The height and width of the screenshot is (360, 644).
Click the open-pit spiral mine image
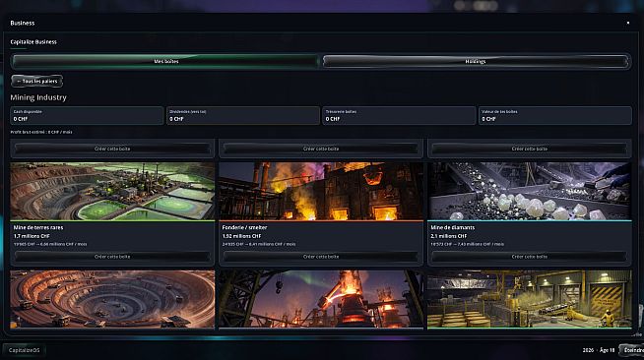pos(112,299)
